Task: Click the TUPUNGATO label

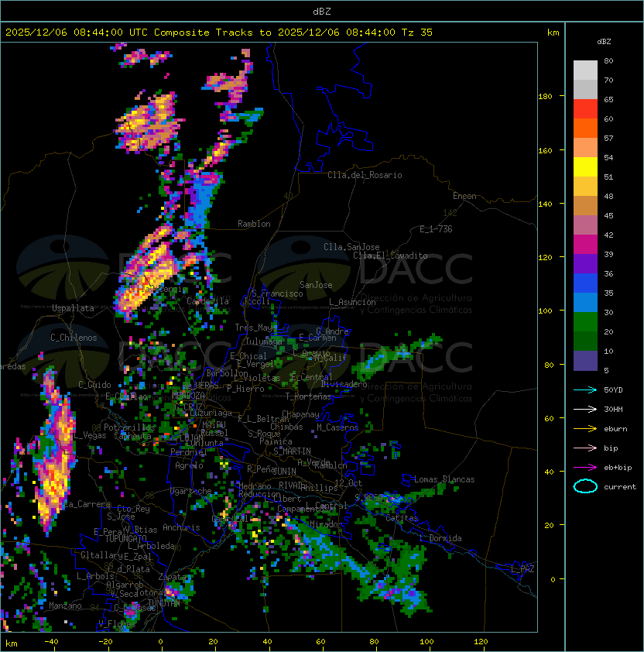Action: 125,538
